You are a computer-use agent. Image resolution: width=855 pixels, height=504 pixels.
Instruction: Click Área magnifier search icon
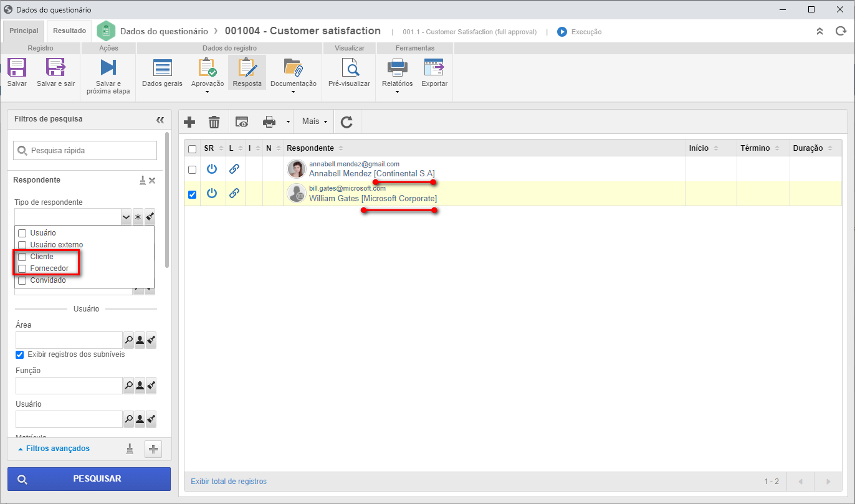129,340
